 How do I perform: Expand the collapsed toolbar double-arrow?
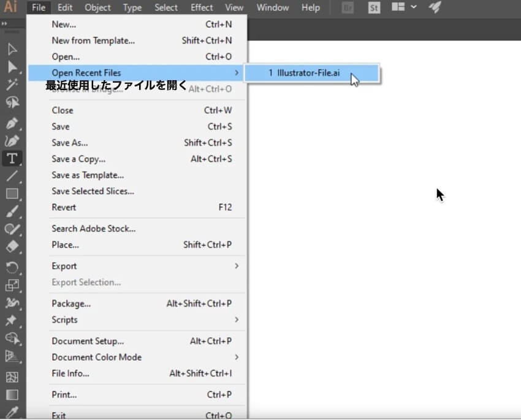pyautogui.click(x=6, y=24)
